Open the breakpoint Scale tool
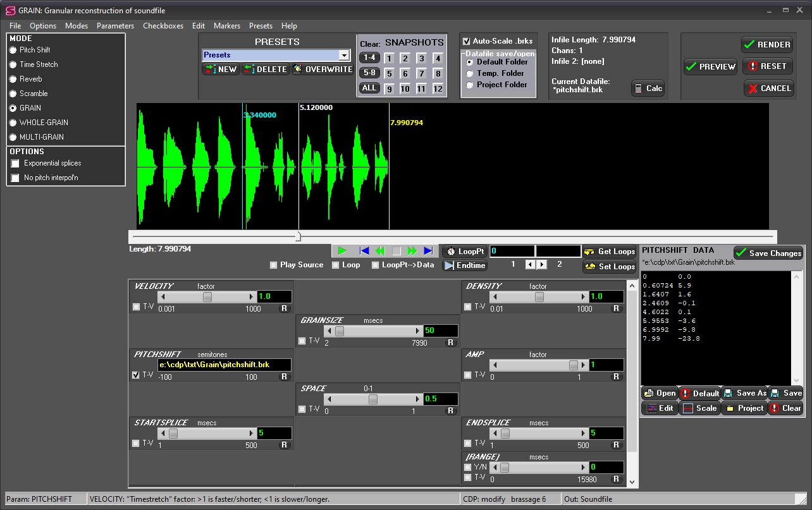 (699, 408)
